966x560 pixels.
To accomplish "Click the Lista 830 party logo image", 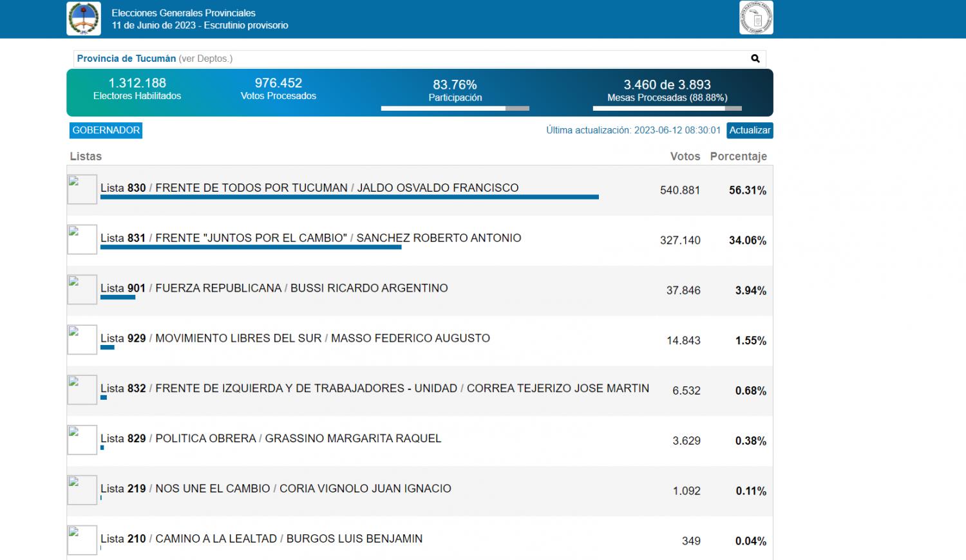I will pos(82,190).
